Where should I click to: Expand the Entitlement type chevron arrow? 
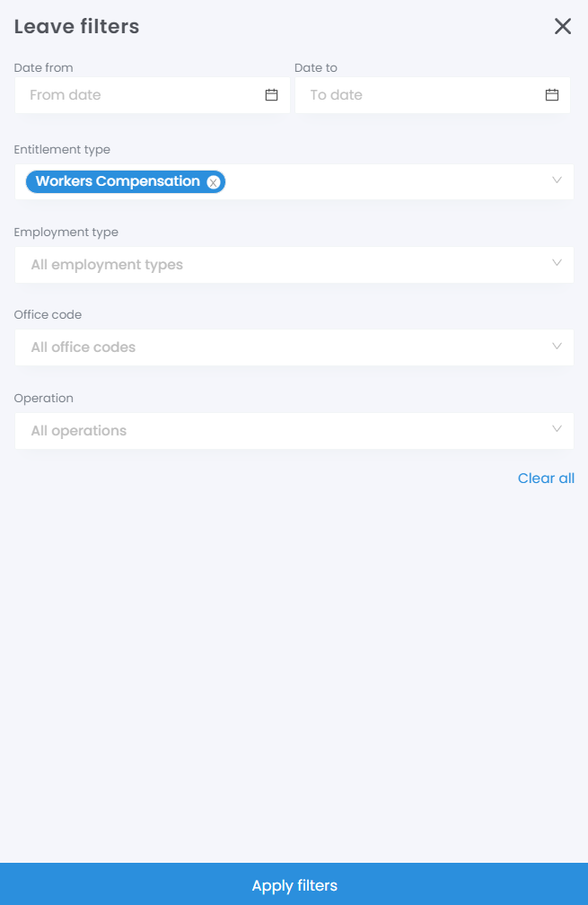coord(557,180)
